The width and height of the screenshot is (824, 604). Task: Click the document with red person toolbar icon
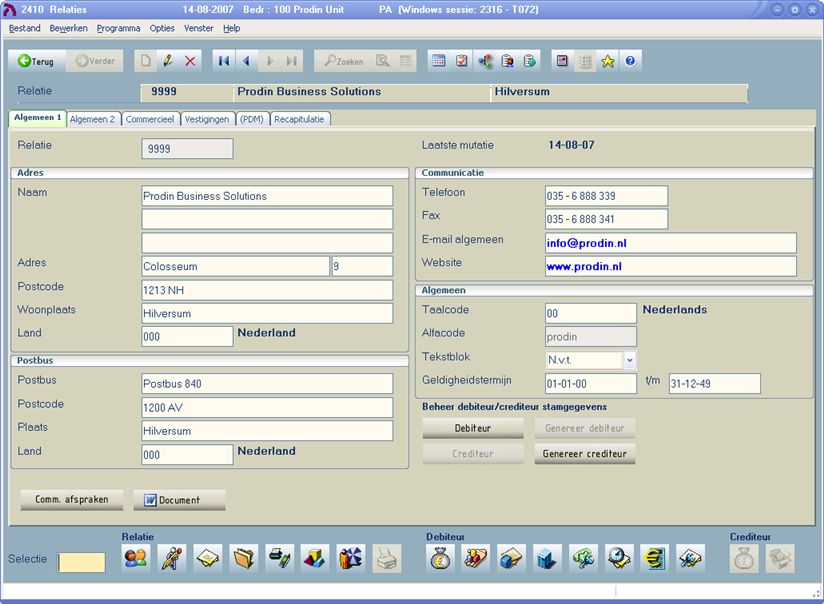click(x=507, y=61)
